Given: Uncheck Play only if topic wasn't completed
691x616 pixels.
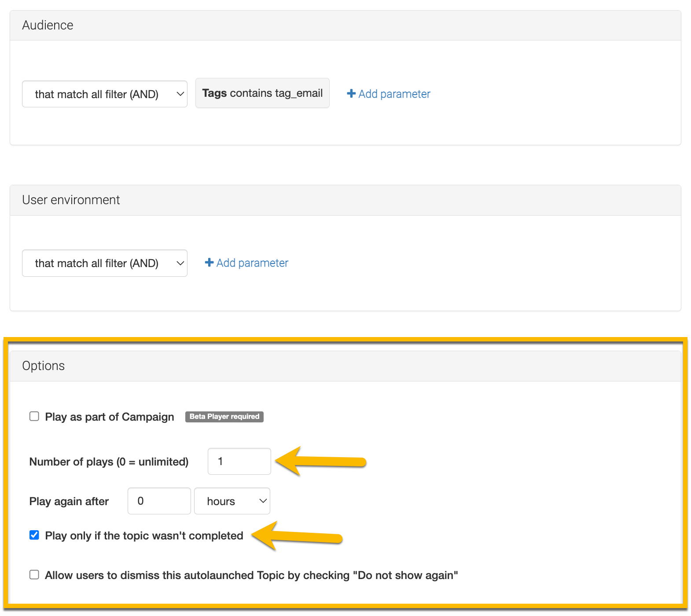Looking at the screenshot, I should tap(34, 535).
